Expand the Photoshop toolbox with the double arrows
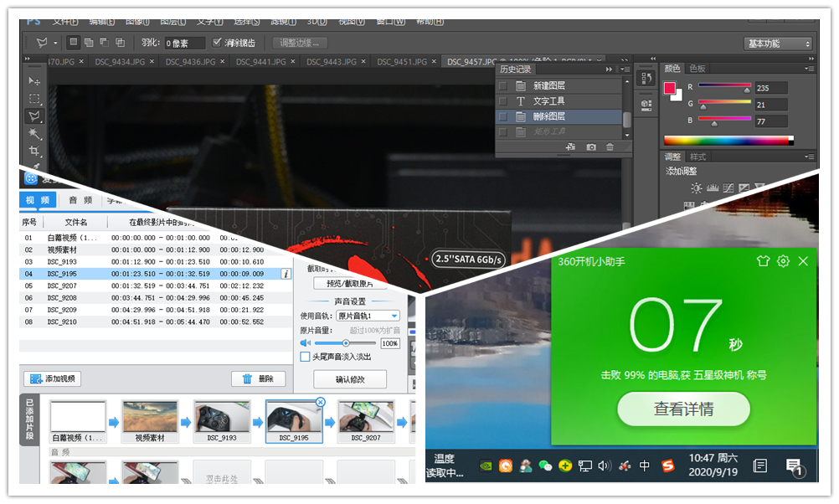Screen dimensions: 839x504 pos(28,59)
